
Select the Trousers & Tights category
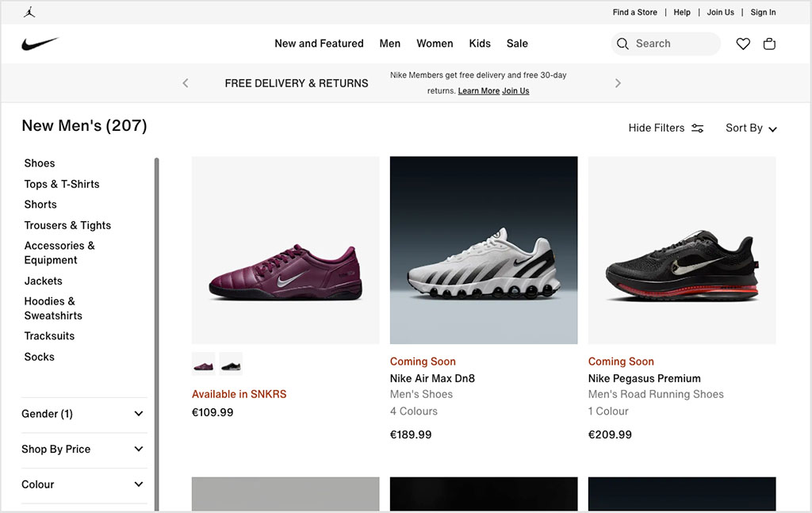(67, 225)
